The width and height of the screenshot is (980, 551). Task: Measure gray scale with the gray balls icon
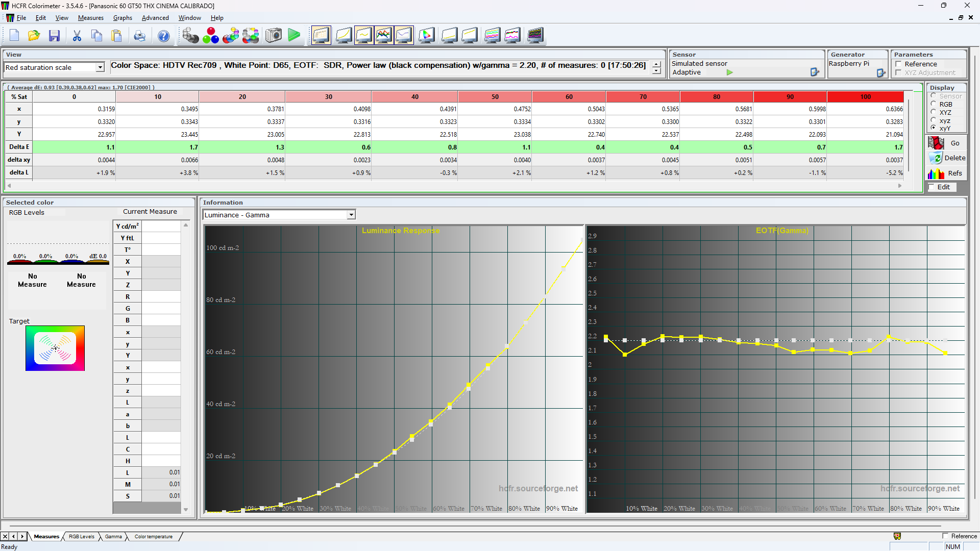coord(190,35)
